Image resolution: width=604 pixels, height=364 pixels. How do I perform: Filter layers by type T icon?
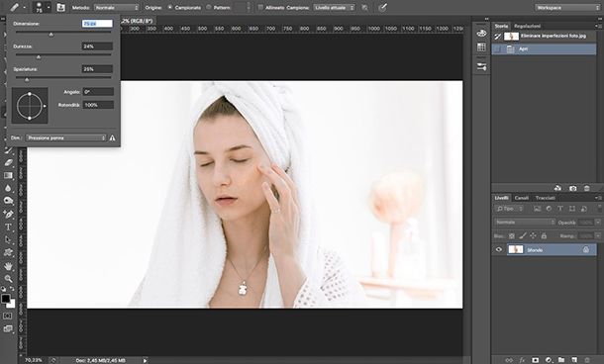tap(560, 209)
